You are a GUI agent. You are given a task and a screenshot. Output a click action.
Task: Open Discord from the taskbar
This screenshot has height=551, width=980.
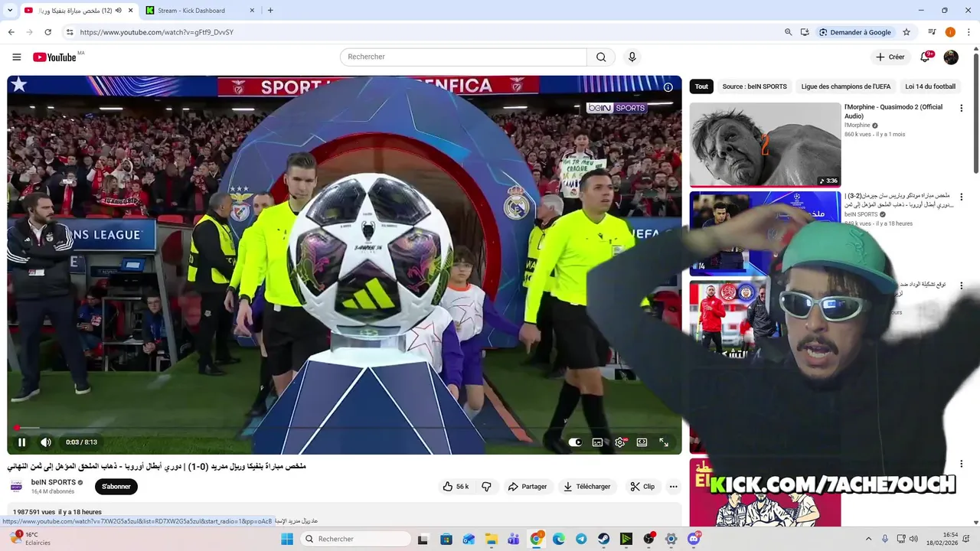click(694, 539)
